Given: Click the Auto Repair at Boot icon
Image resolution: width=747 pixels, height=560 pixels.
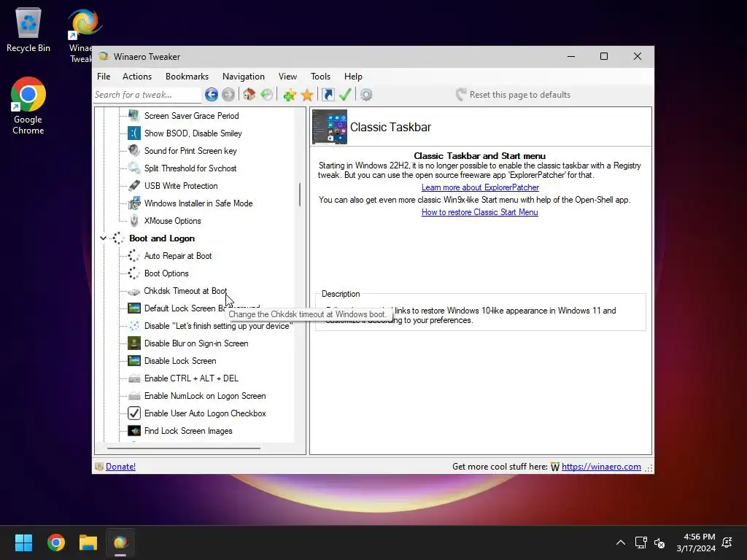Looking at the screenshot, I should click(134, 256).
